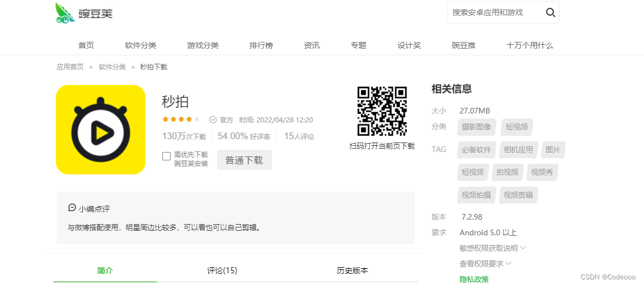Viewport: 644px width, 285px height.
Task: Click the 视频剪辑 tag
Action: click(x=518, y=195)
